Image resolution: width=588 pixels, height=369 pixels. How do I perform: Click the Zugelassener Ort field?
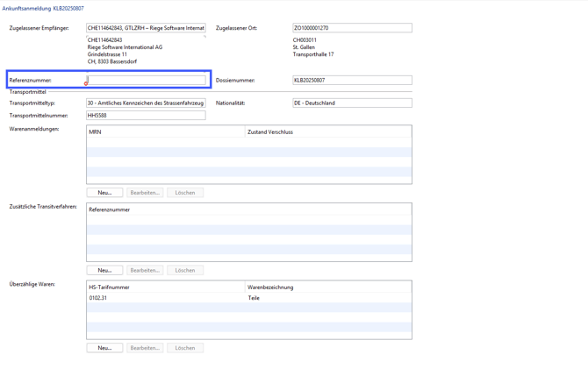pyautogui.click(x=352, y=28)
